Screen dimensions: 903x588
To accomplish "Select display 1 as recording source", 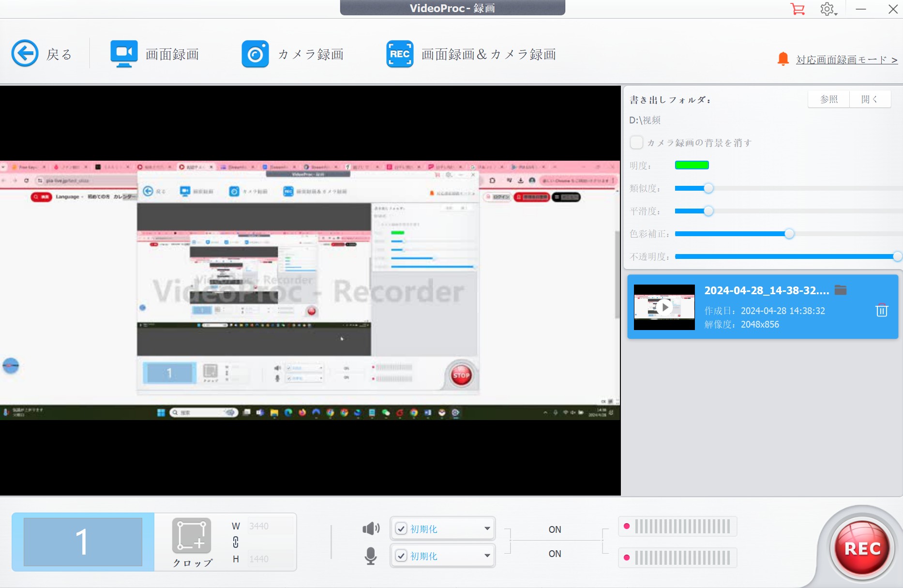I will (83, 542).
